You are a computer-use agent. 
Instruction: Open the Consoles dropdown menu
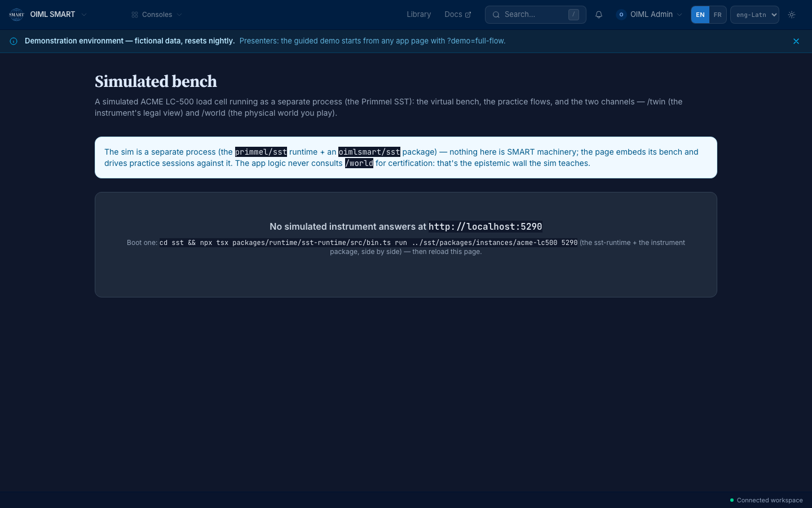[157, 15]
